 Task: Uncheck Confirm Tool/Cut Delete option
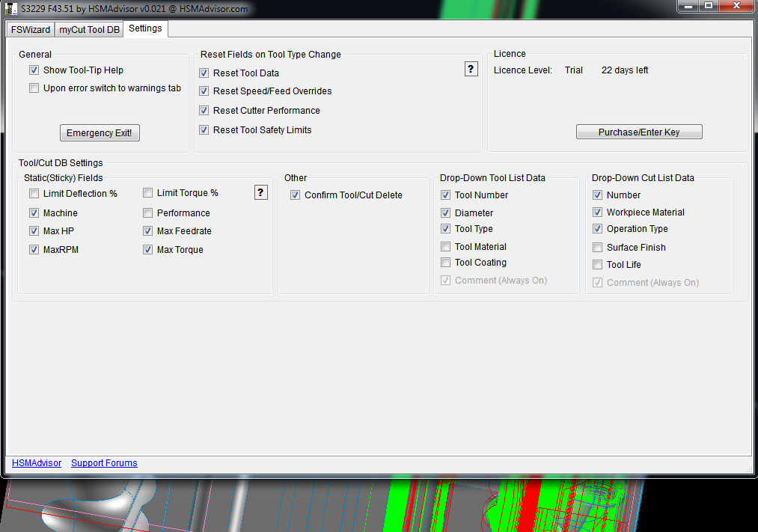coord(295,195)
